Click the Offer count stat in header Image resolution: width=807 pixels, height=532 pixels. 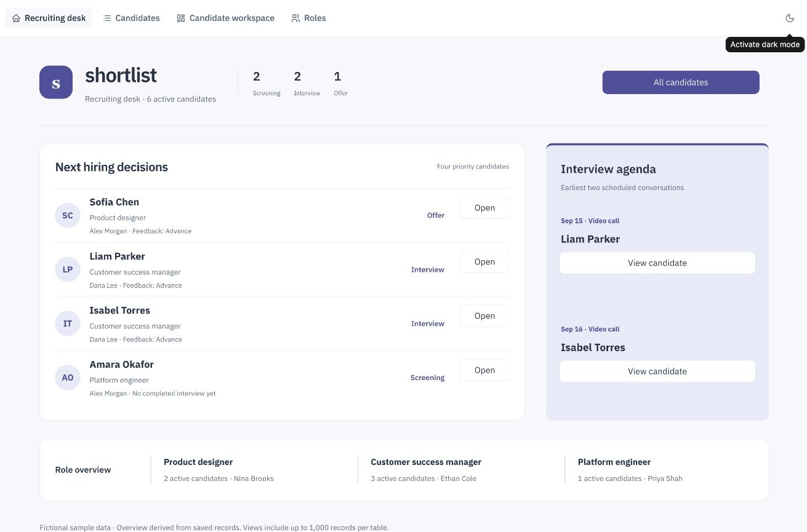(340, 84)
